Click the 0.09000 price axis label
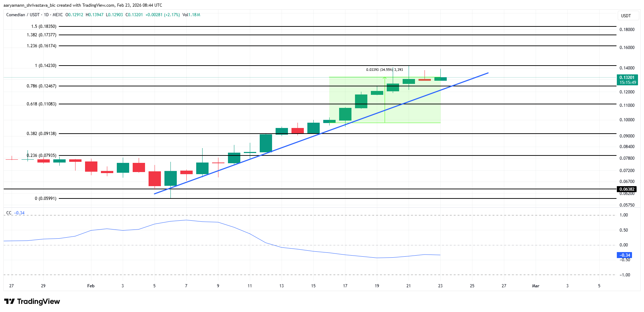The height and width of the screenshot is (312, 644). [627, 136]
